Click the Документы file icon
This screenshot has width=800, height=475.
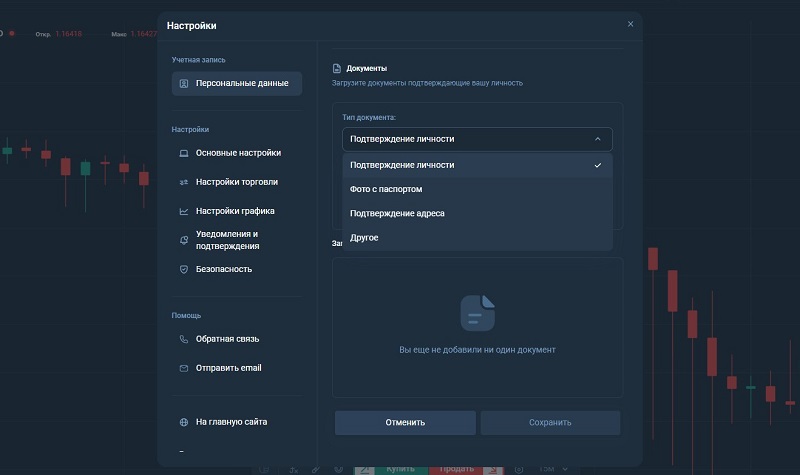[337, 68]
